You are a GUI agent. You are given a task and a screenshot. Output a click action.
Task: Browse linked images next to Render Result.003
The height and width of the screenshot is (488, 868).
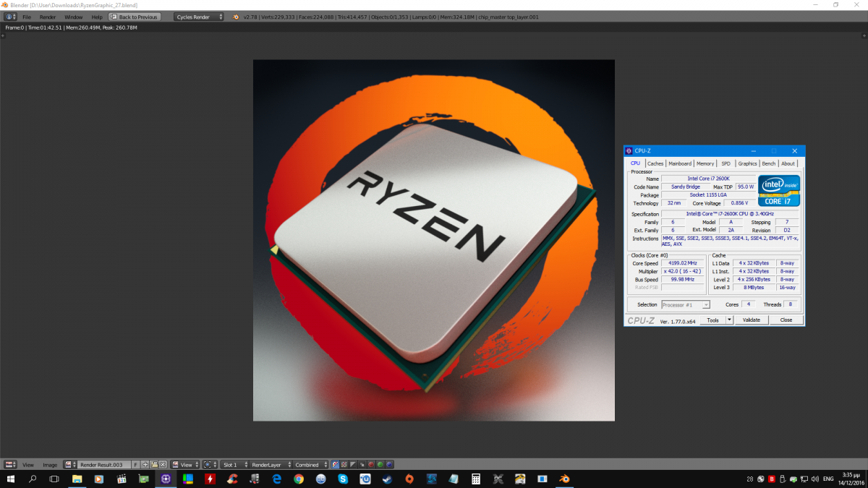click(69, 465)
